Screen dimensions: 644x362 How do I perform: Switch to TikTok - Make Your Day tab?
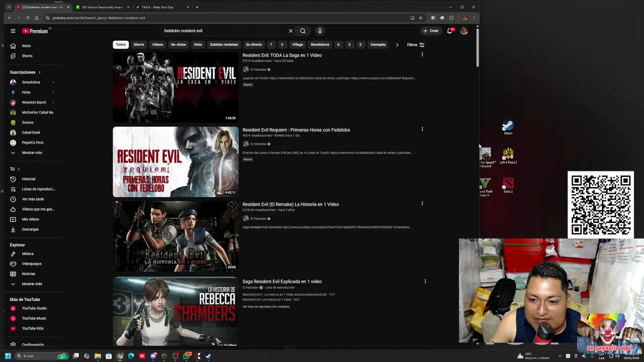click(163, 7)
